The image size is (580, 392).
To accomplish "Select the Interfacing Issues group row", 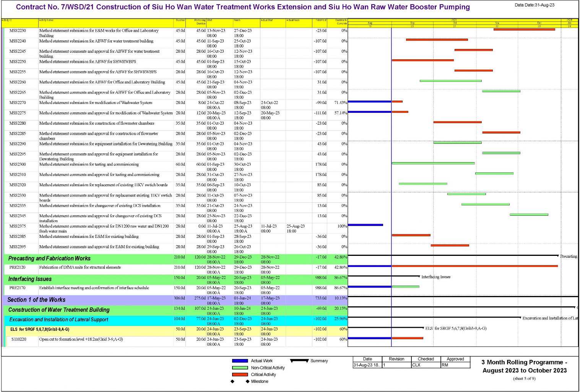I will click(176, 280).
